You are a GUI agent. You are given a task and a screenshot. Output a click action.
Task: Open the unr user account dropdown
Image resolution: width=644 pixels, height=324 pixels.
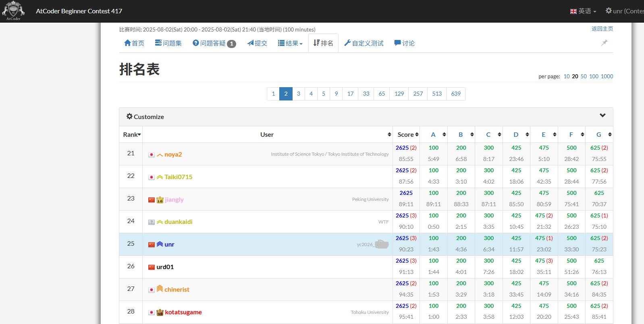point(625,11)
